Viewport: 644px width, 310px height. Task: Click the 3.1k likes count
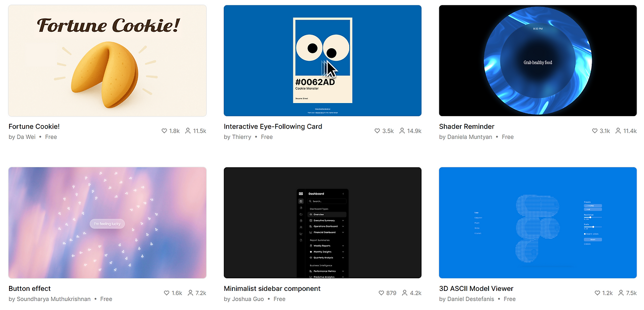point(605,131)
